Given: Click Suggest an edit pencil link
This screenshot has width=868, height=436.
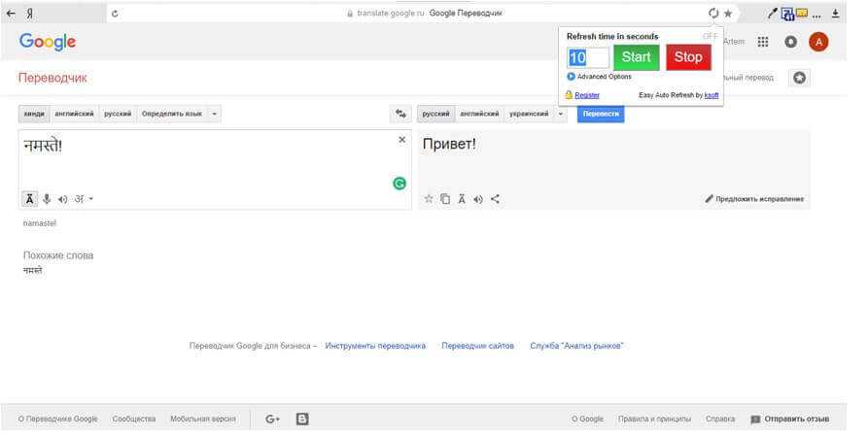Looking at the screenshot, I should 754,199.
